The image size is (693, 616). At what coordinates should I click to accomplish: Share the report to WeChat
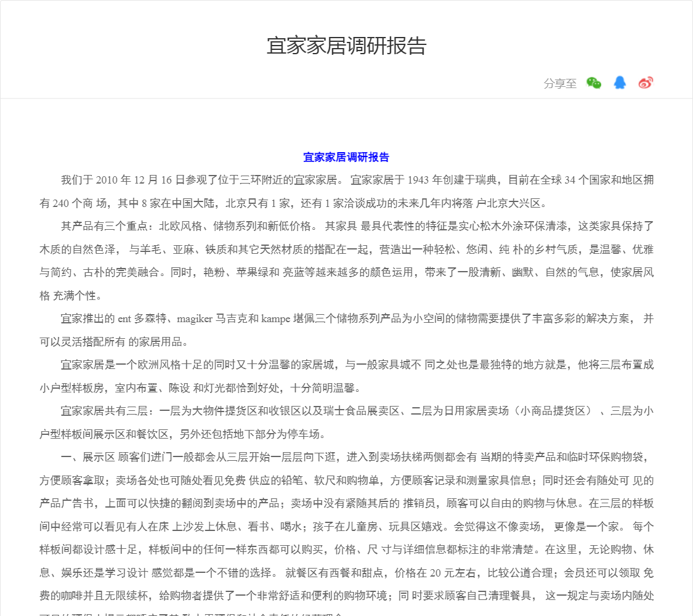click(594, 83)
